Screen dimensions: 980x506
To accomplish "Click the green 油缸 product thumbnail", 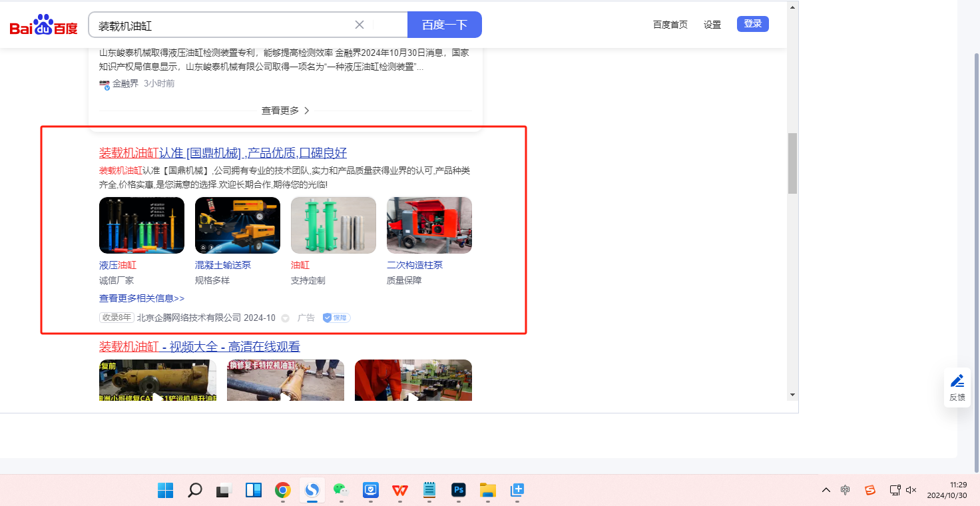I will (334, 225).
